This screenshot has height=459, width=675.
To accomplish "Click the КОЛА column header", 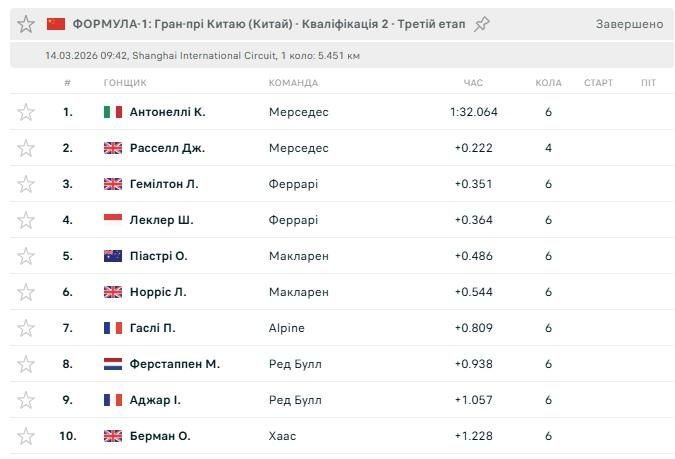I will click(x=548, y=83).
